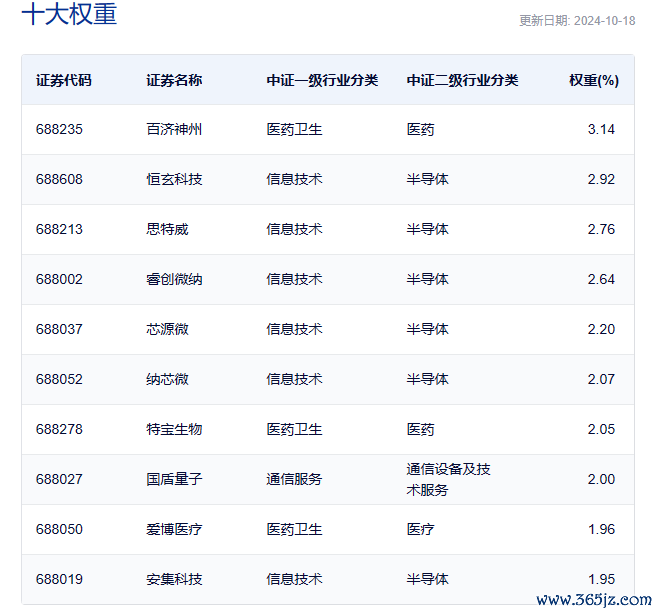The width and height of the screenshot is (659, 615).
Task: Select security code 688037
Action: [x=59, y=329]
